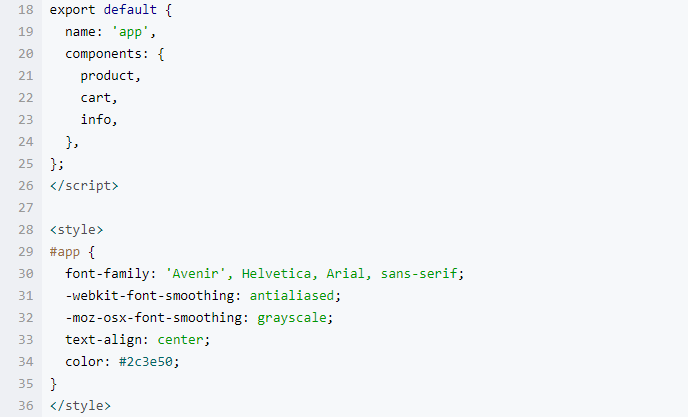Viewport: 688px width, 417px height.
Task: Click line number 18
Action: [26, 9]
